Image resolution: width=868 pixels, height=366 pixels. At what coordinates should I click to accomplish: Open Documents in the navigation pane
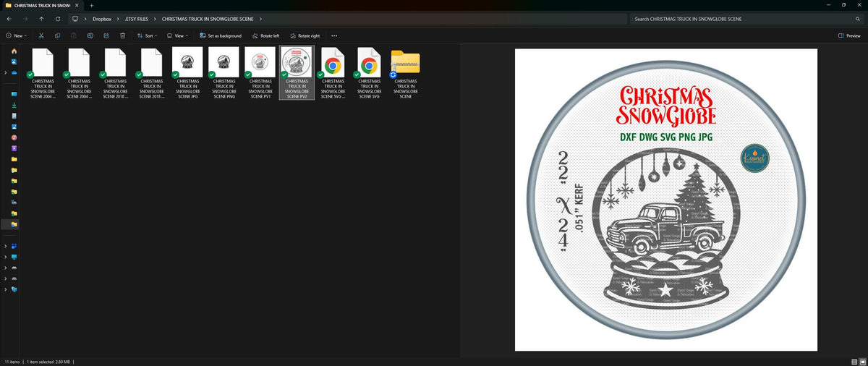pyautogui.click(x=14, y=116)
